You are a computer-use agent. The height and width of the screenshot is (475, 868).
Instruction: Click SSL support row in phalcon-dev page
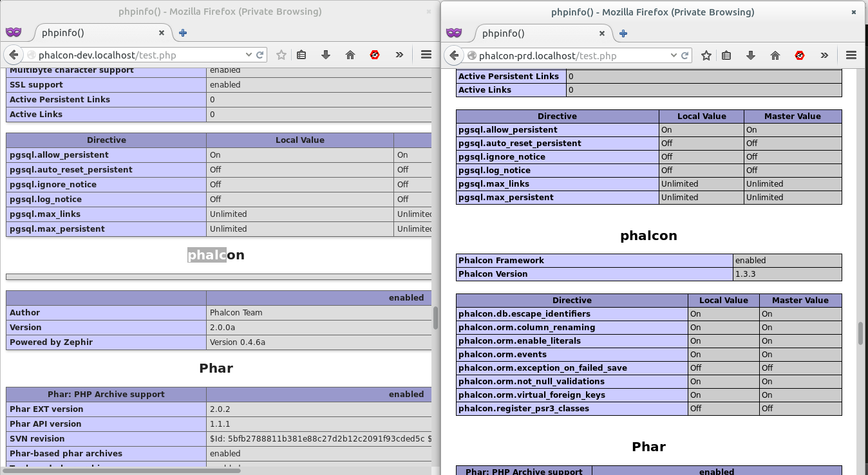219,85
